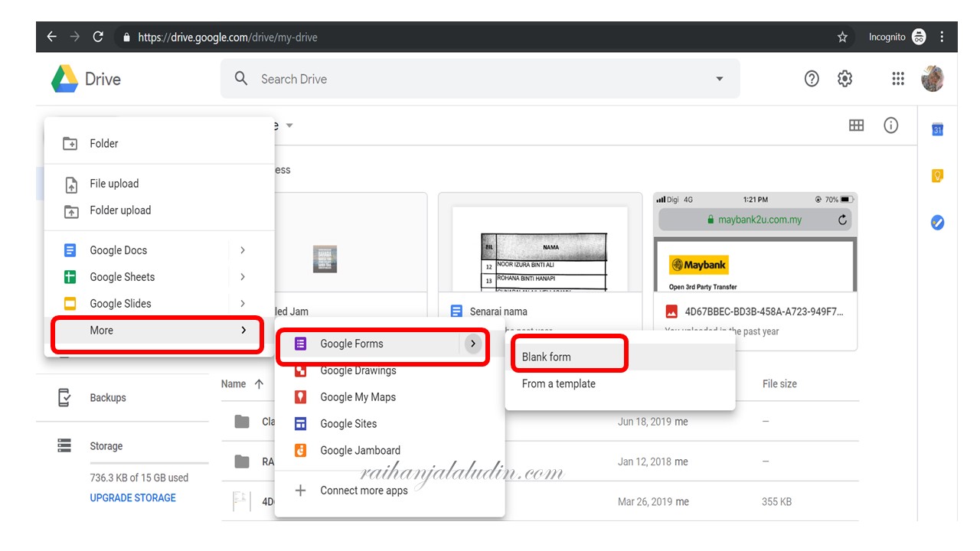Toggle sort direction arrow beside Name
980x551 pixels.
coord(259,384)
